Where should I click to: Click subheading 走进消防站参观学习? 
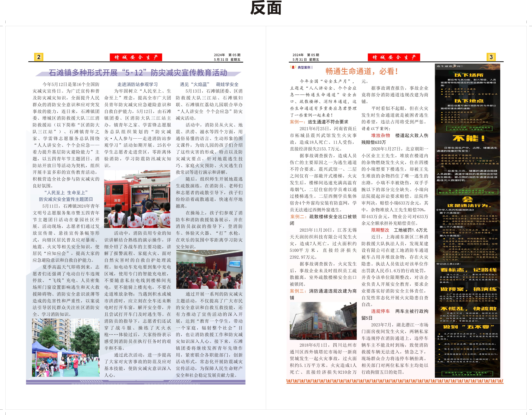tap(138, 84)
